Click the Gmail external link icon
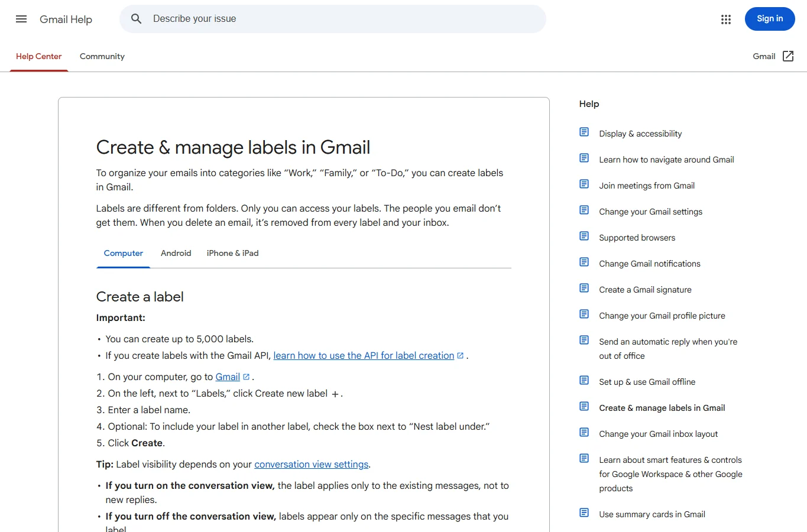 point(788,56)
